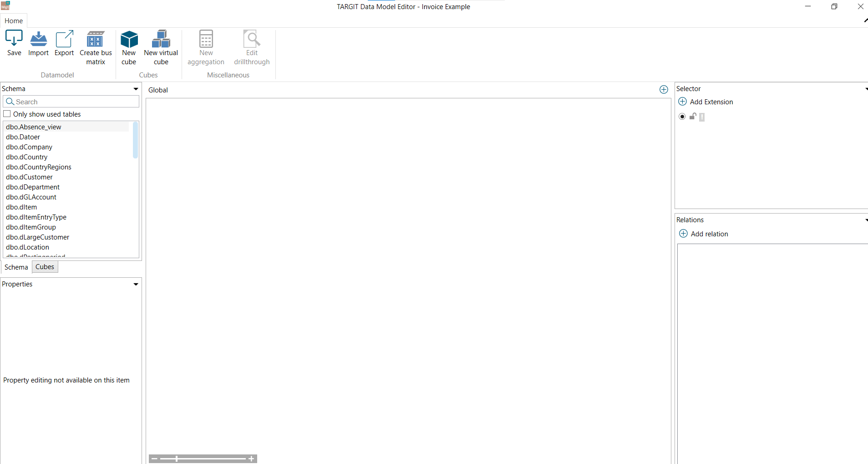Open the Selector panel dropdown arrow
This screenshot has height=464, width=868.
coord(866,89)
